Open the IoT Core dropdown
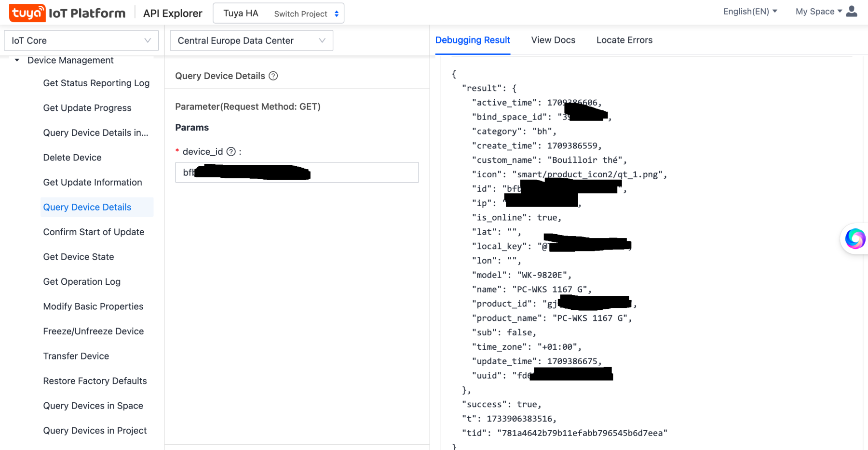The width and height of the screenshot is (868, 450). (x=81, y=40)
